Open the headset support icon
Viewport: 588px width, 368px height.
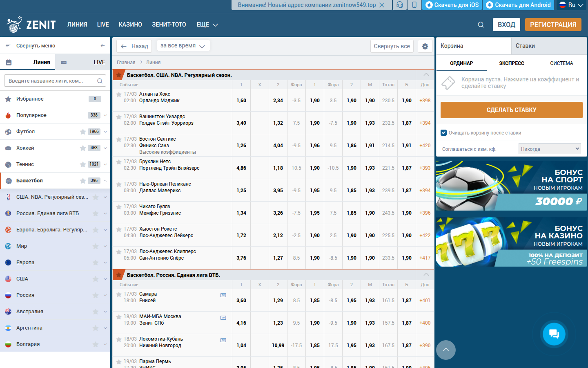coord(399,5)
